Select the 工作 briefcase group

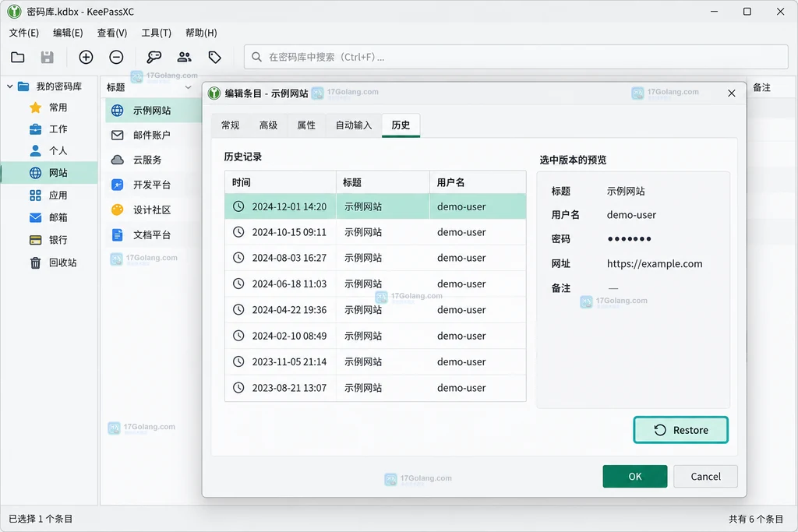coord(49,129)
